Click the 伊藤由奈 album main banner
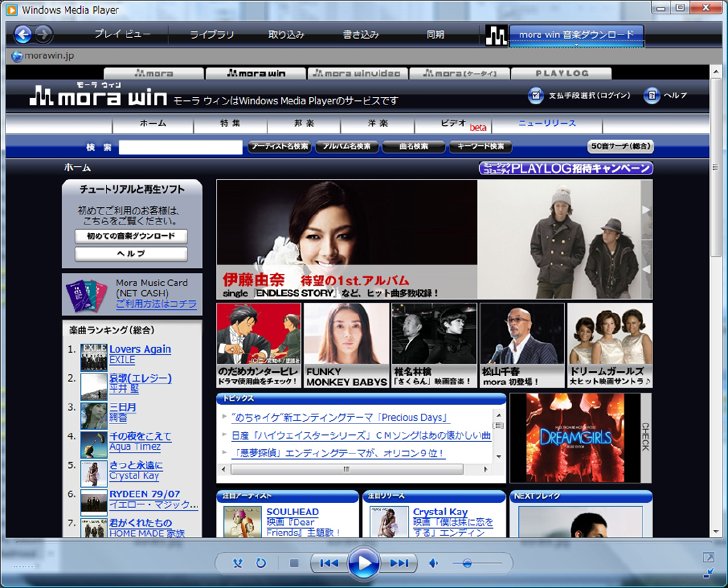The height and width of the screenshot is (588, 728). pyautogui.click(x=347, y=239)
